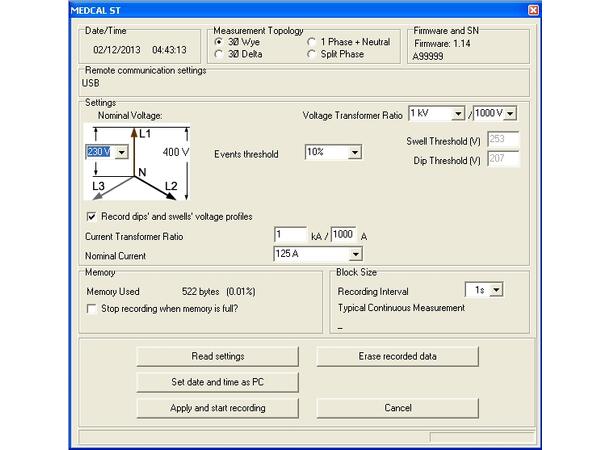610x450 pixels.
Task: Click the (0.01%) memory percentage
Action: [241, 292]
